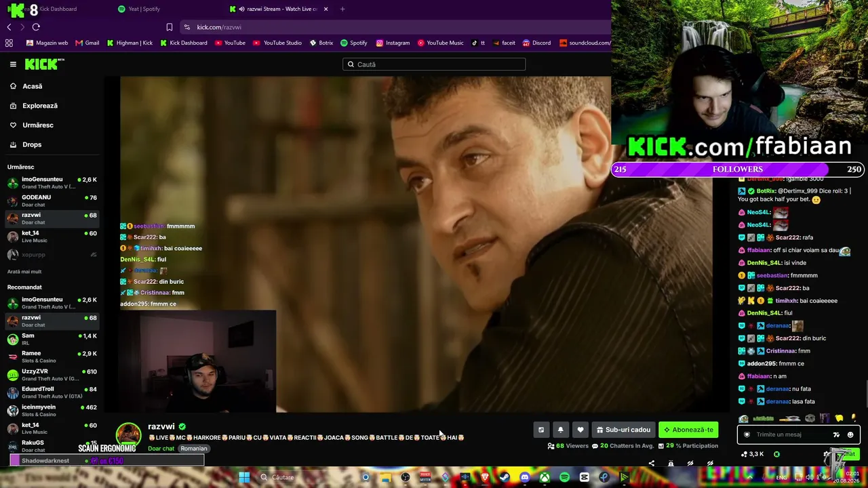Open Windows Start menu

tap(245, 477)
